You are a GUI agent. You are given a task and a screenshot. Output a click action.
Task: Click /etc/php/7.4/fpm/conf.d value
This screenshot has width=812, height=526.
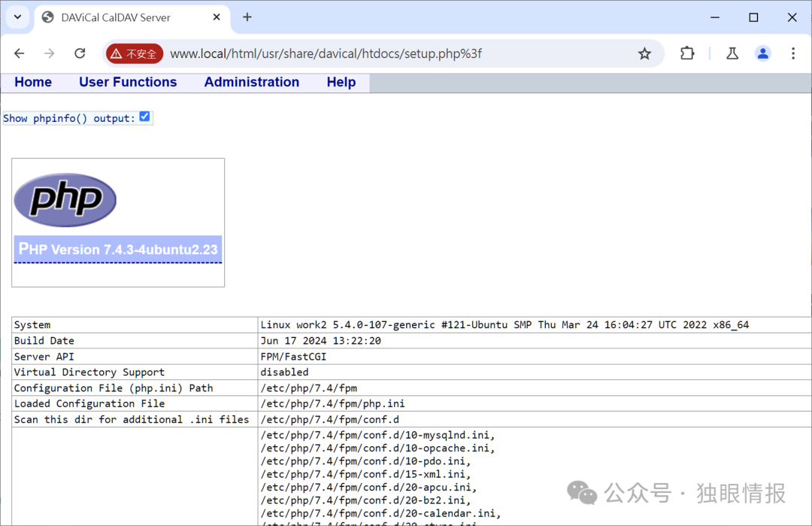(330, 419)
